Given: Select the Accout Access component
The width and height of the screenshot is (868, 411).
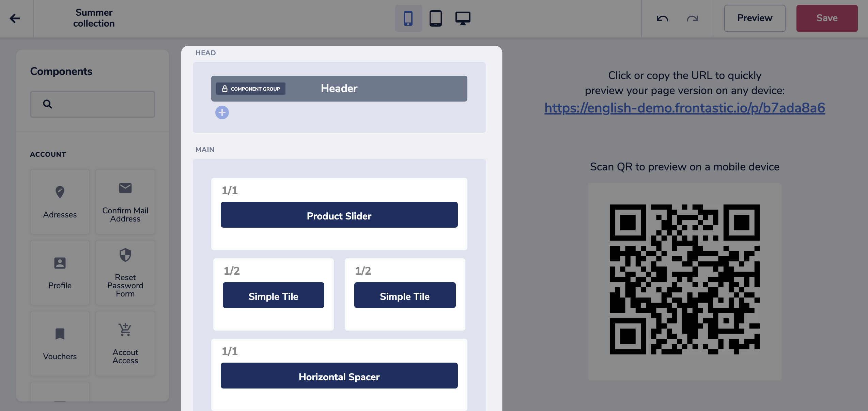Looking at the screenshot, I should pyautogui.click(x=125, y=343).
